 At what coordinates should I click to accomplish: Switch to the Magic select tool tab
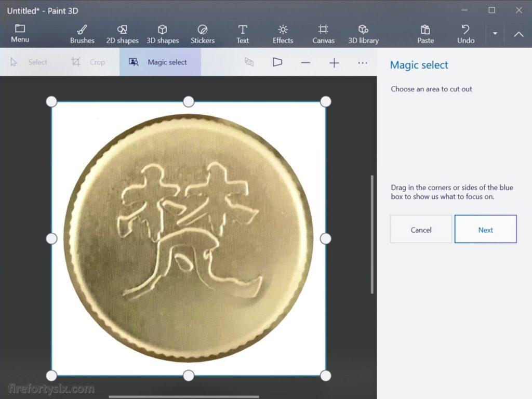point(160,62)
